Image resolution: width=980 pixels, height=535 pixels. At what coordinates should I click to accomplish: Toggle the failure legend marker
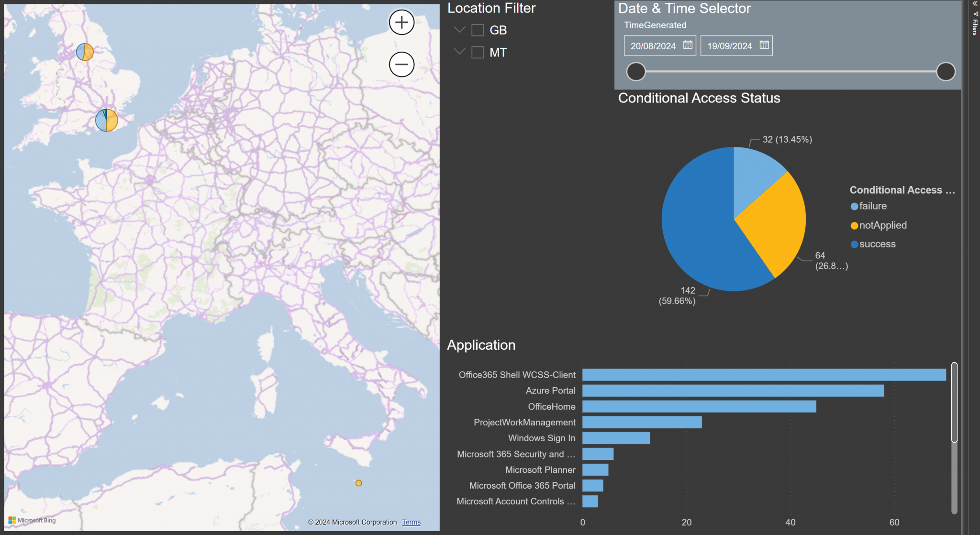coord(854,206)
